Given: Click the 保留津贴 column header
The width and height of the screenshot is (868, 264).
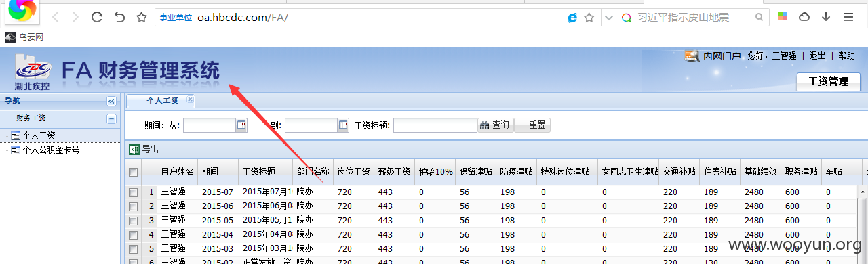Looking at the screenshot, I should click(476, 172).
